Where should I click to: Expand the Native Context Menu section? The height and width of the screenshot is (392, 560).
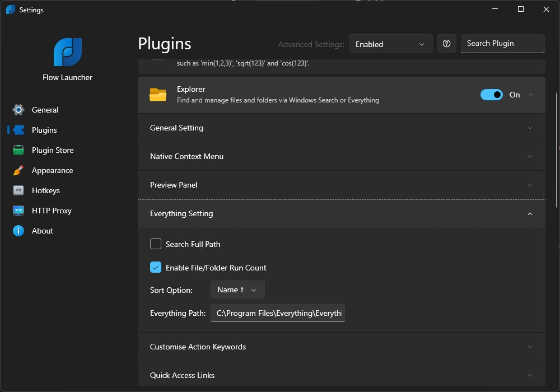point(342,156)
